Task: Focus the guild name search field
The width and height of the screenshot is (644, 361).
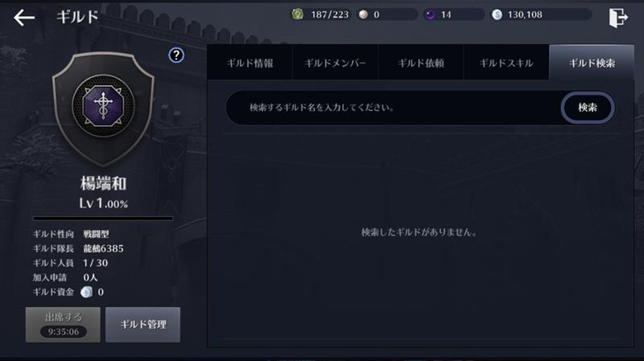Action: click(x=394, y=108)
